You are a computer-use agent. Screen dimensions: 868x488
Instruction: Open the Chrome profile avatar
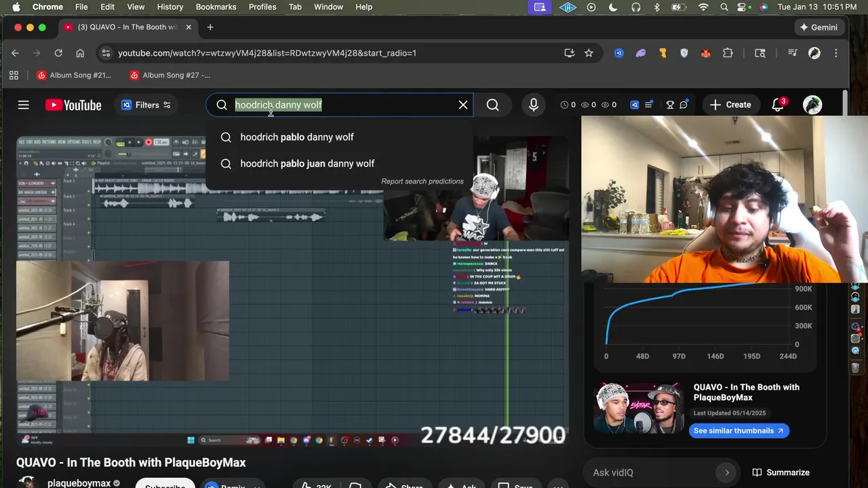pos(814,53)
